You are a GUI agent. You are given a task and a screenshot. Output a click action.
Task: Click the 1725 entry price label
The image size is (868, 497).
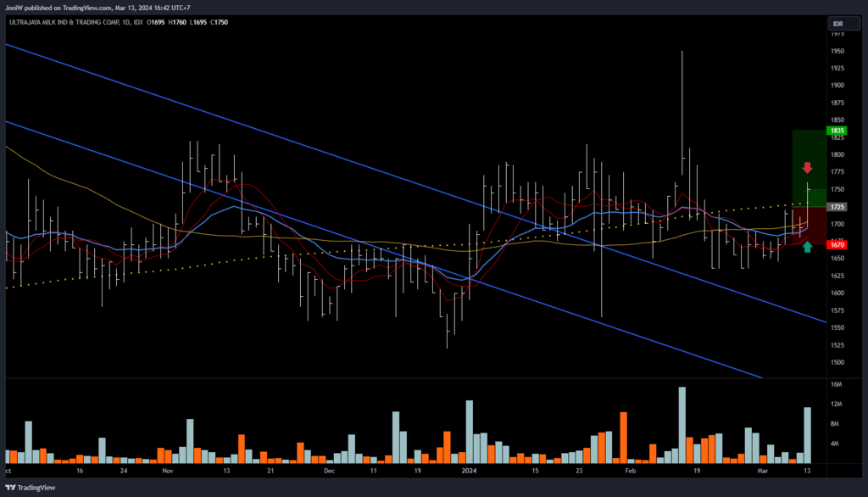pyautogui.click(x=837, y=207)
